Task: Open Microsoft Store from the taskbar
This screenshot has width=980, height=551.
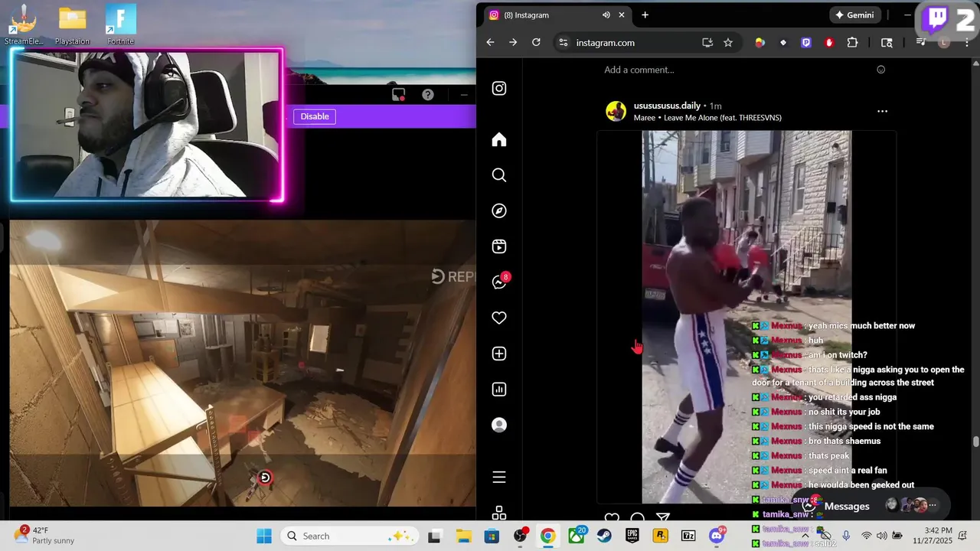Action: (x=492, y=536)
